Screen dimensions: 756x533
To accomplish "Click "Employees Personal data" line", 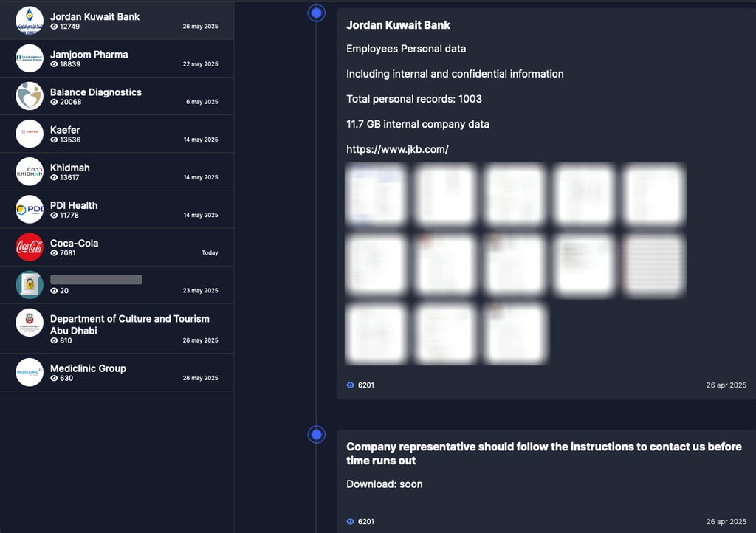I will point(406,49).
